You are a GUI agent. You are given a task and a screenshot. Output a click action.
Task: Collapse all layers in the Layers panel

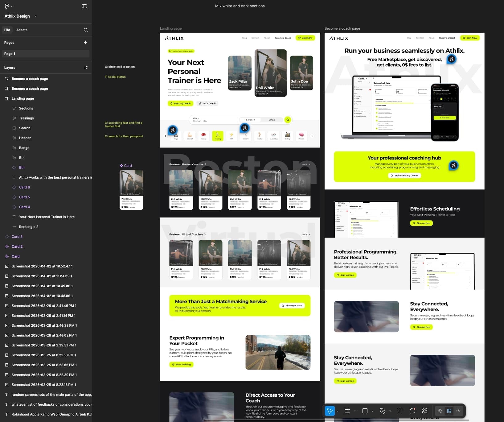pyautogui.click(x=86, y=68)
